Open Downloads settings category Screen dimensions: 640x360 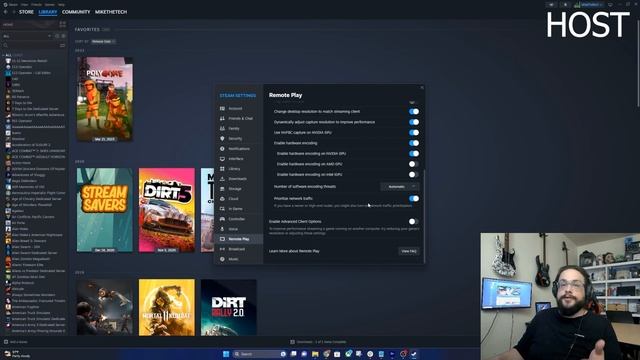point(238,179)
